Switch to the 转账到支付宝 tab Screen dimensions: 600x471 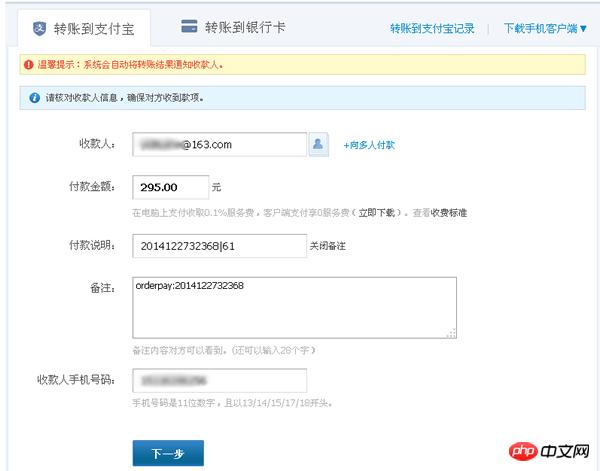[84, 29]
